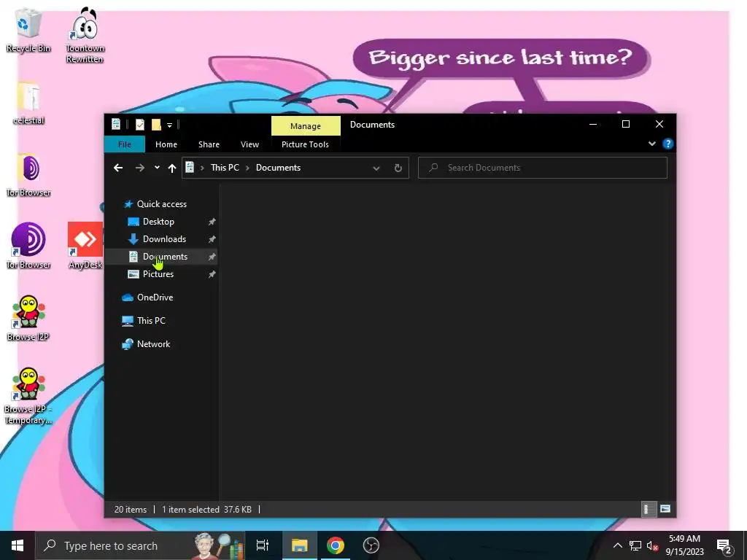Open OBS Studio from taskbar

click(x=371, y=545)
